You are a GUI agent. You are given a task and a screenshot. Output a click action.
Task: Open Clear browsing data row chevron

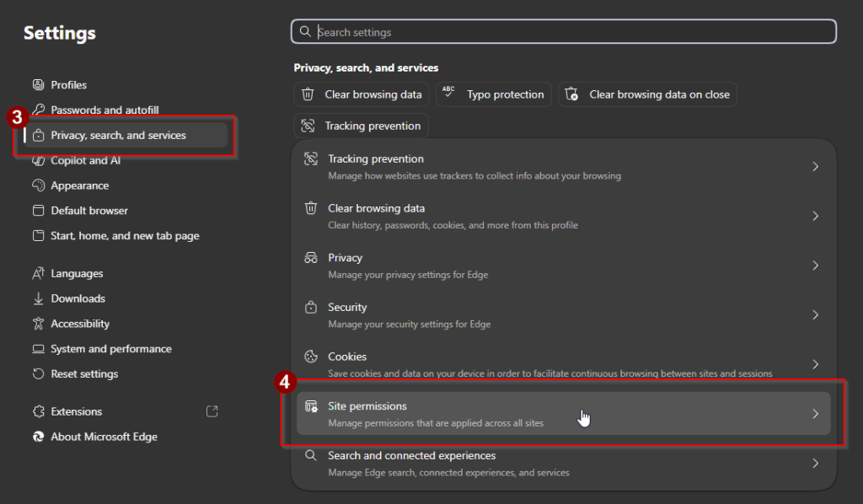tap(816, 217)
